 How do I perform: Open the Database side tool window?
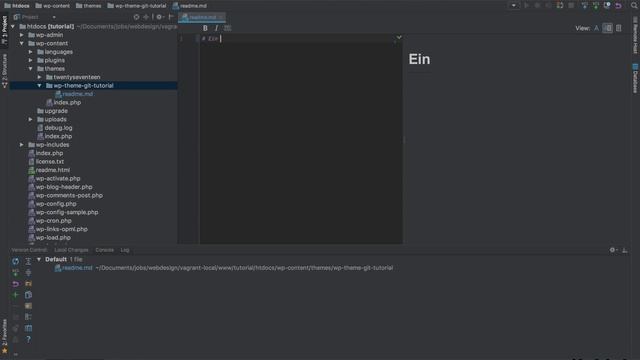[x=635, y=78]
